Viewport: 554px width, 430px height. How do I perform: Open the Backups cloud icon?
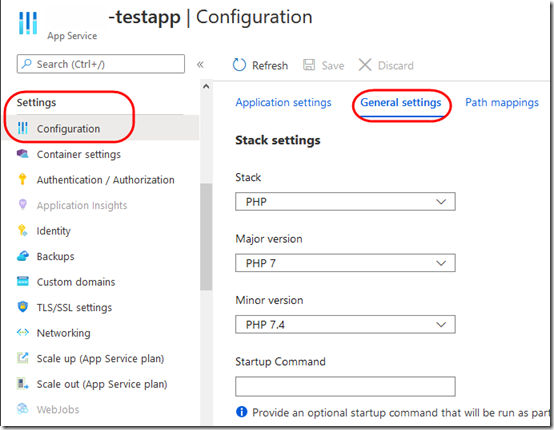pyautogui.click(x=23, y=256)
